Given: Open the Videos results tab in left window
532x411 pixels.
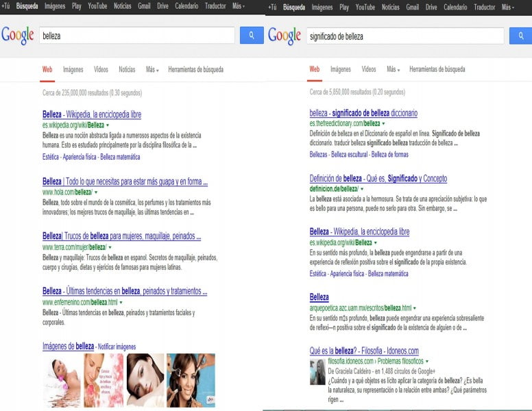Looking at the screenshot, I should point(101,69).
